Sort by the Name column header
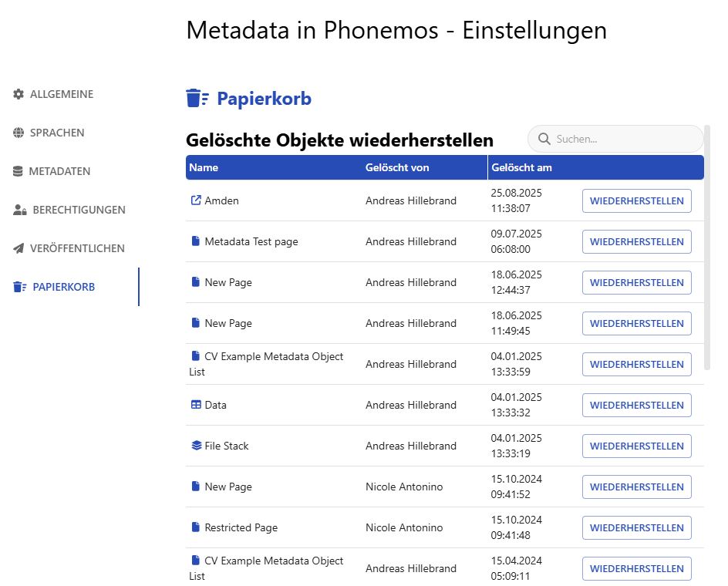The image size is (728, 586). point(204,167)
